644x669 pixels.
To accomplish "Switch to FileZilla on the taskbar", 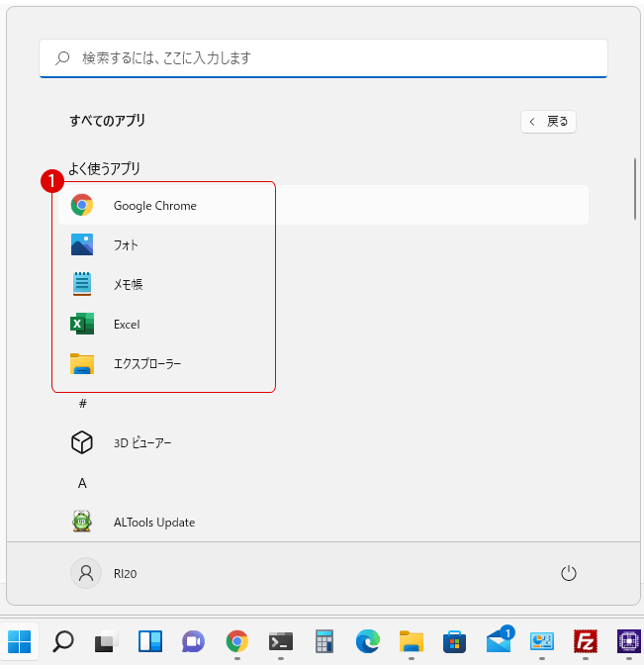I will (586, 641).
